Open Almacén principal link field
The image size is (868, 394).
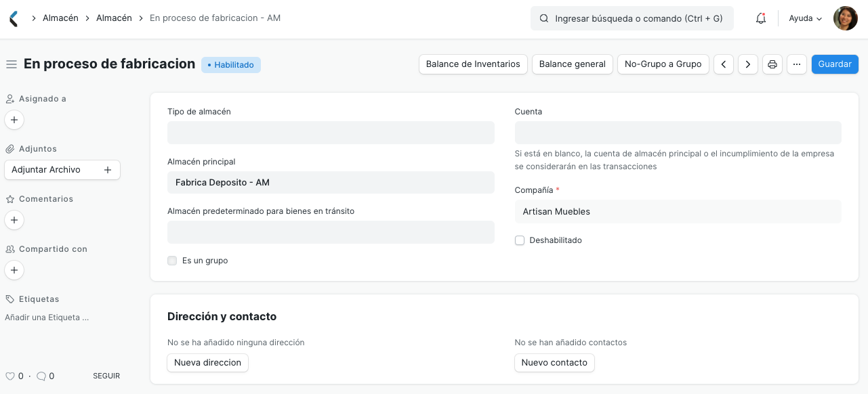click(x=331, y=183)
